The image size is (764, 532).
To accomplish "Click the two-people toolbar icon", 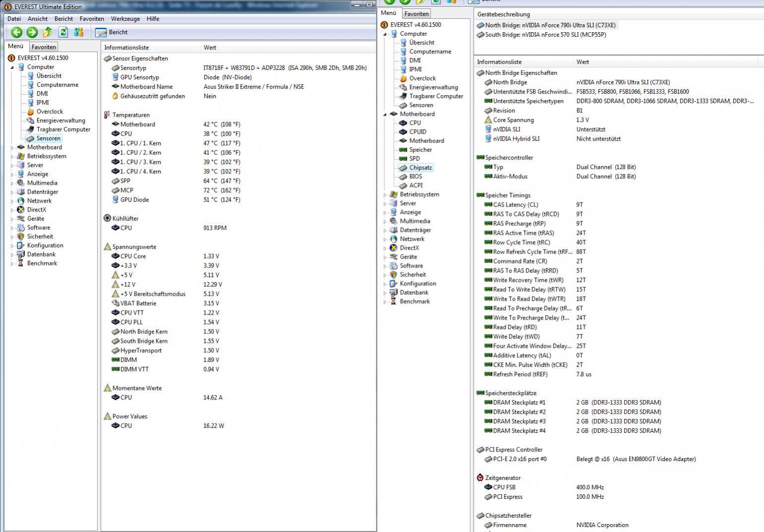I will tap(78, 32).
